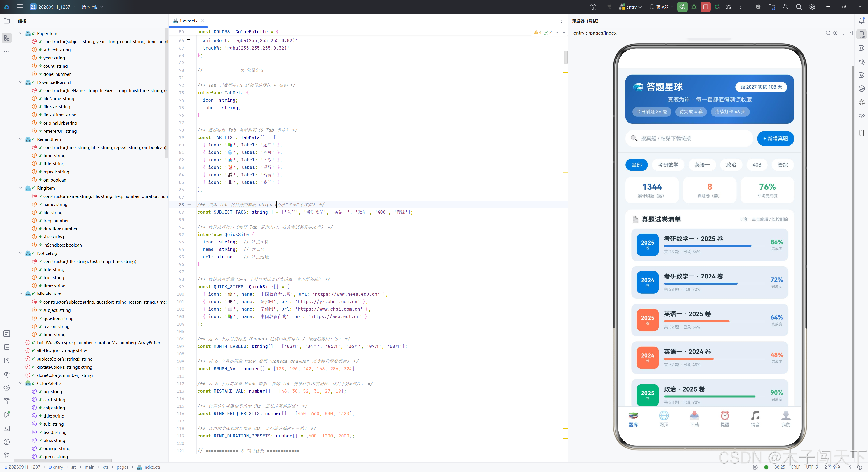
Task: Click the UTF-8 encoding in status bar
Action: tap(812, 467)
